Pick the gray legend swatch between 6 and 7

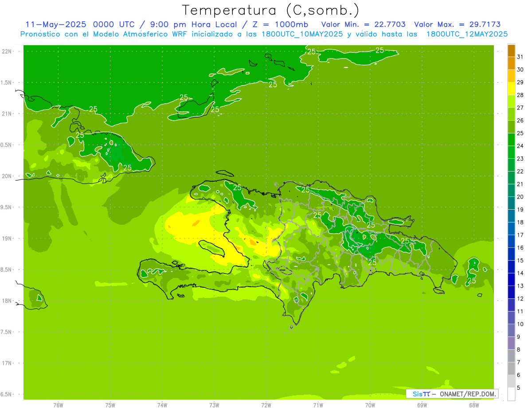tap(511, 369)
